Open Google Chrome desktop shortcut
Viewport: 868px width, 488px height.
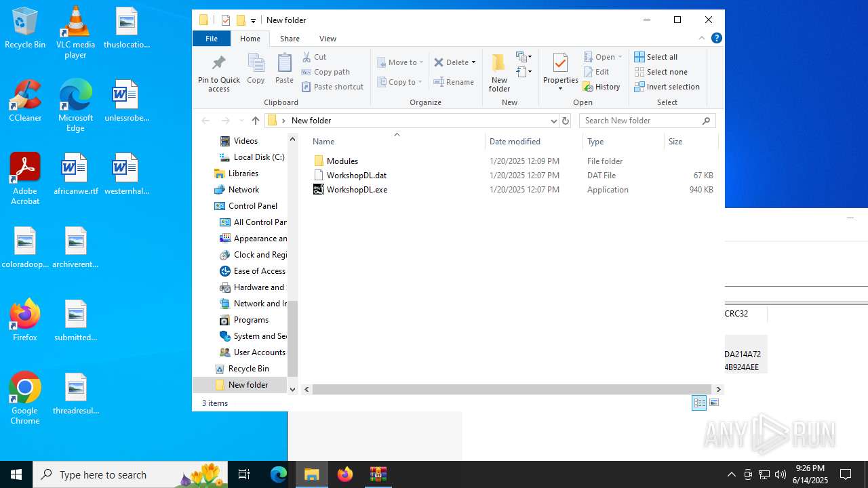pyautogui.click(x=25, y=399)
